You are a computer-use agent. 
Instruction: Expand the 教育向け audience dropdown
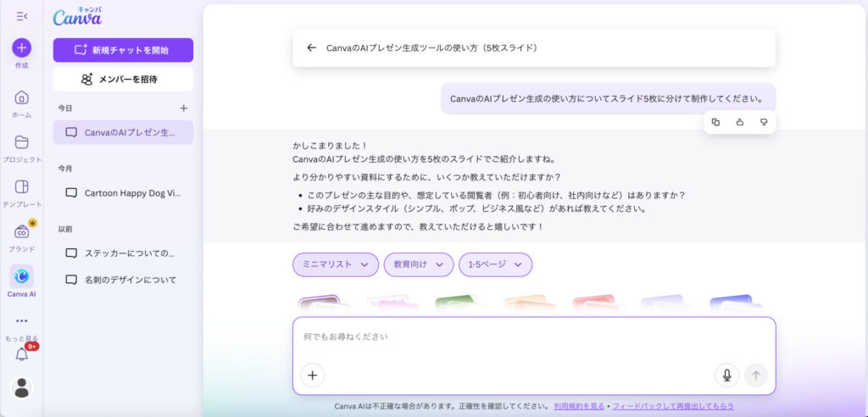coord(418,264)
